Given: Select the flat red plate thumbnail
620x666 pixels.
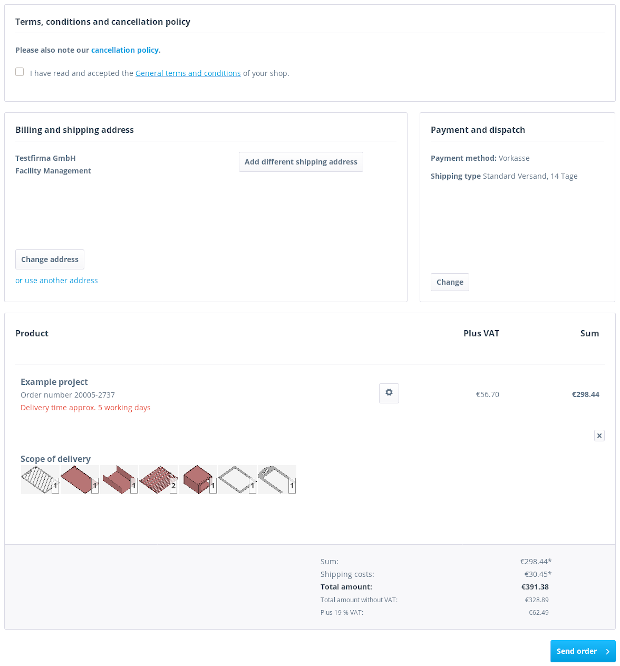Looking at the screenshot, I should 80,480.
